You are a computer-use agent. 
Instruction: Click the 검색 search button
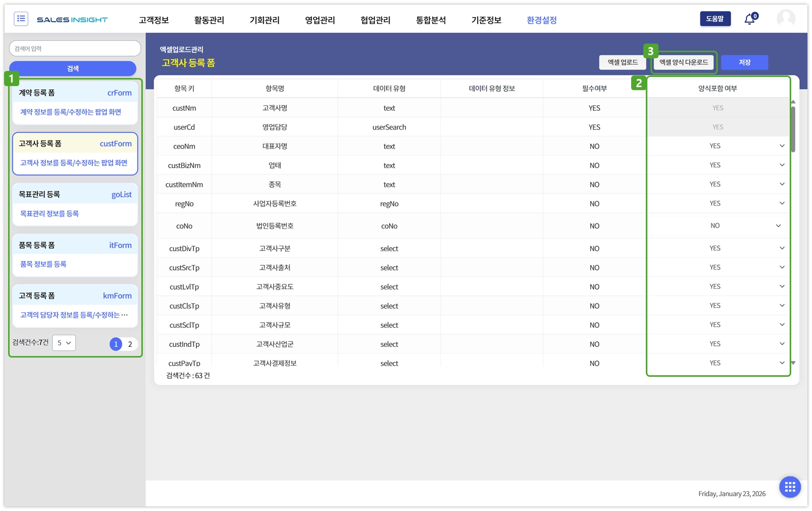(73, 68)
